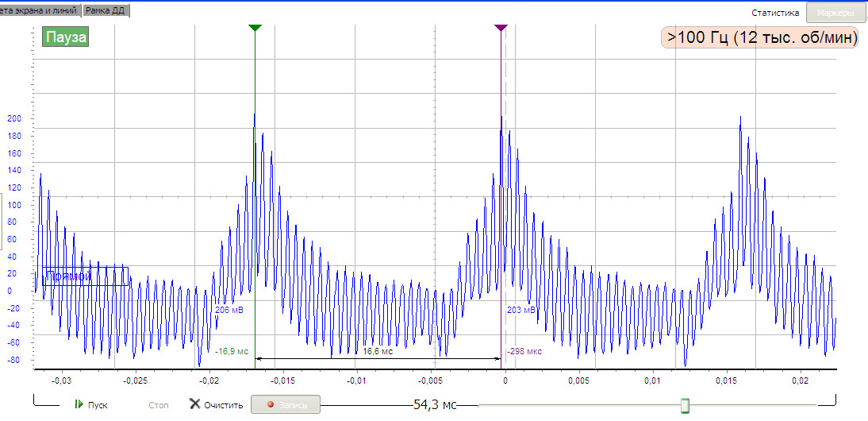The height and width of the screenshot is (421, 868).
Task: Click the 203 мВ purple marker value
Action: (521, 310)
